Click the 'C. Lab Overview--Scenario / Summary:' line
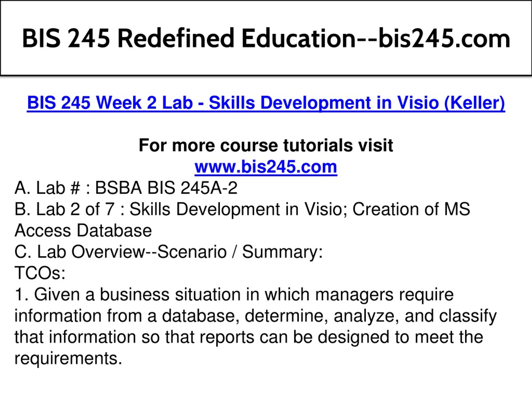 pyautogui.click(x=168, y=252)
